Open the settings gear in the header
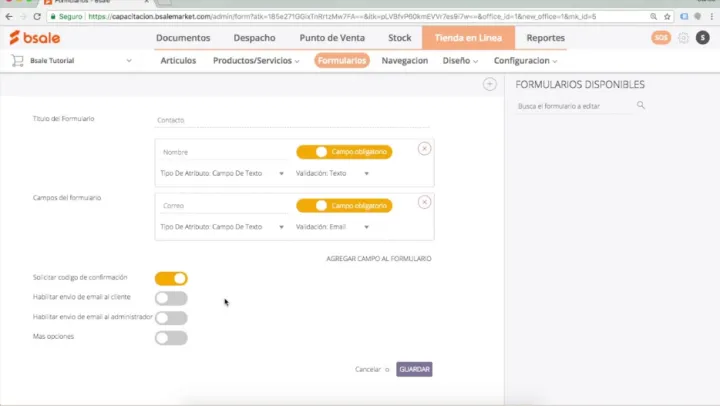The width and height of the screenshot is (720, 406). click(x=684, y=38)
